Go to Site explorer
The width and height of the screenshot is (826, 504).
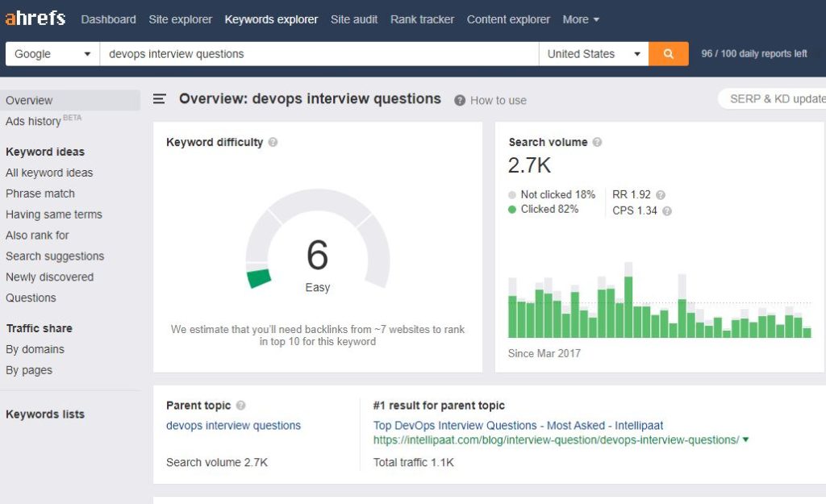pyautogui.click(x=180, y=19)
